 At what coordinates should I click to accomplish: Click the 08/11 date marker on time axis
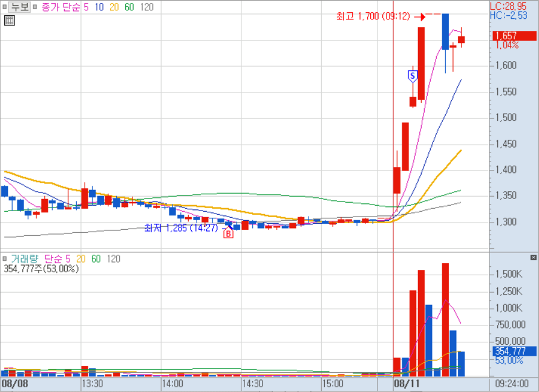407,384
